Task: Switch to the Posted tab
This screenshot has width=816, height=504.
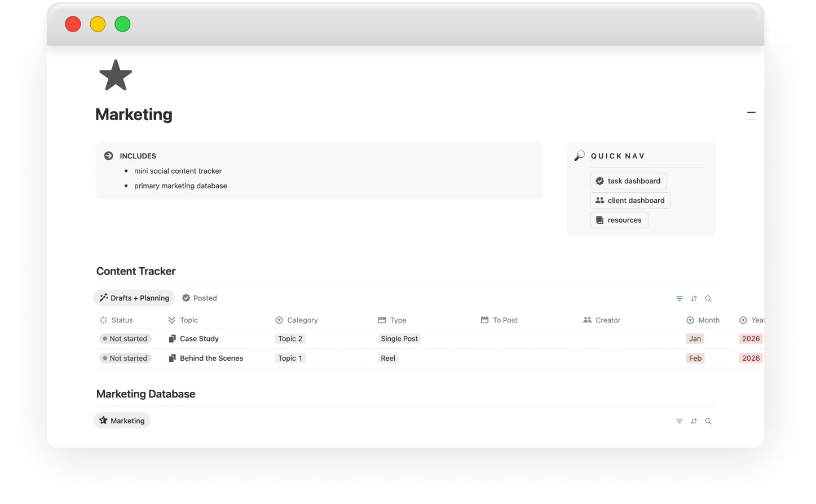Action: (x=199, y=298)
